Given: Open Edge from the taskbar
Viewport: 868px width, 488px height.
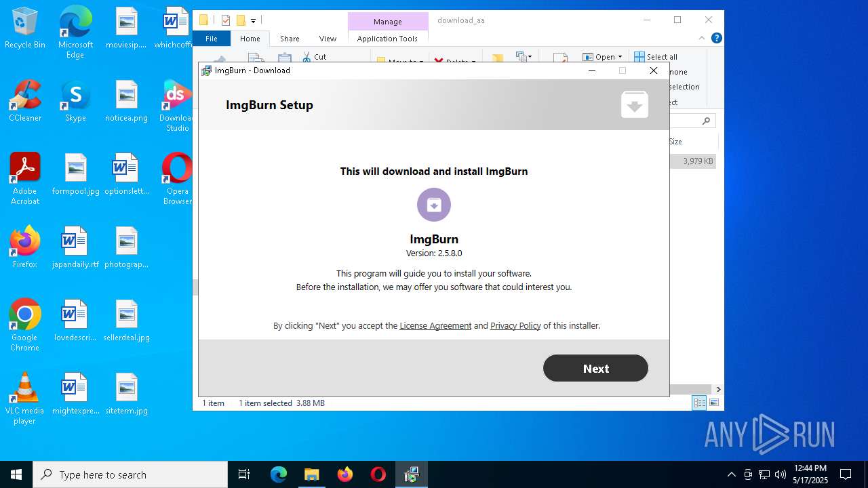Looking at the screenshot, I should coord(279,474).
